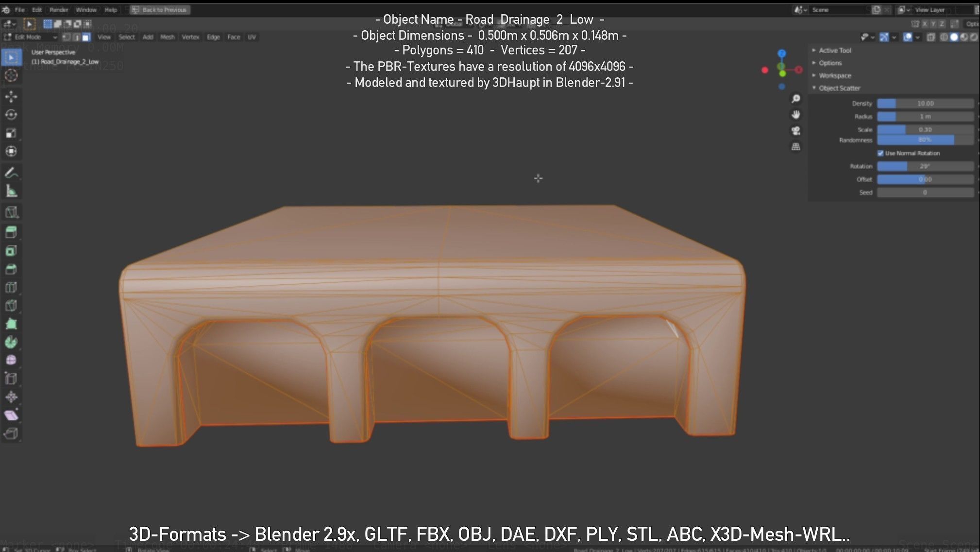980x552 pixels.
Task: Open the editor type dropdown
Action: (10, 24)
